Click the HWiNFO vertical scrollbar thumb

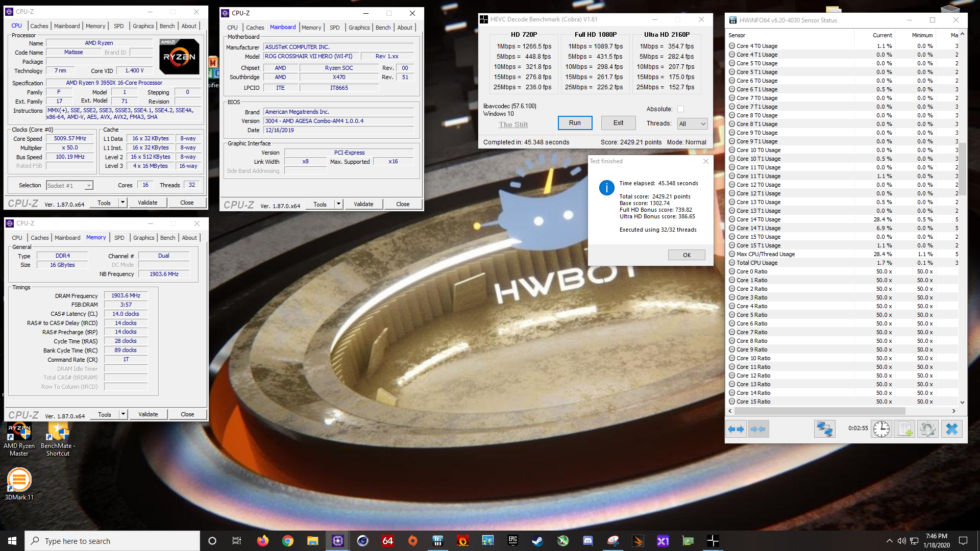point(962,168)
